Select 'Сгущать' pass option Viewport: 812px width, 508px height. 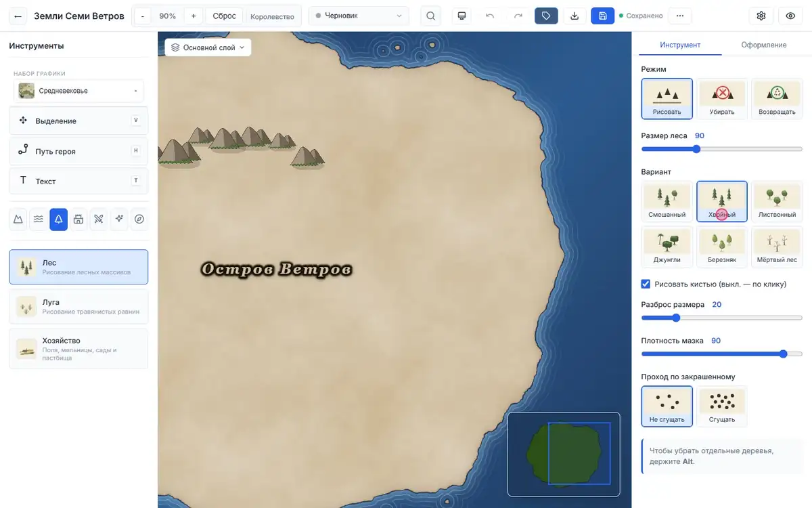(x=722, y=406)
